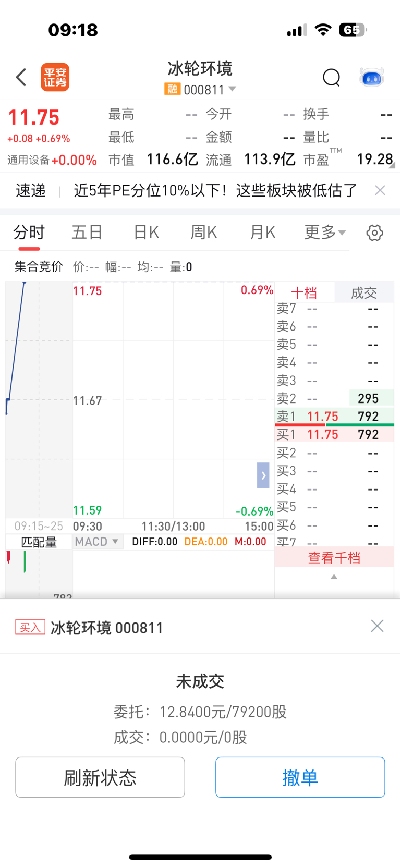Tap 撤单 to cancel the order
The image size is (401, 868).
[x=300, y=777]
